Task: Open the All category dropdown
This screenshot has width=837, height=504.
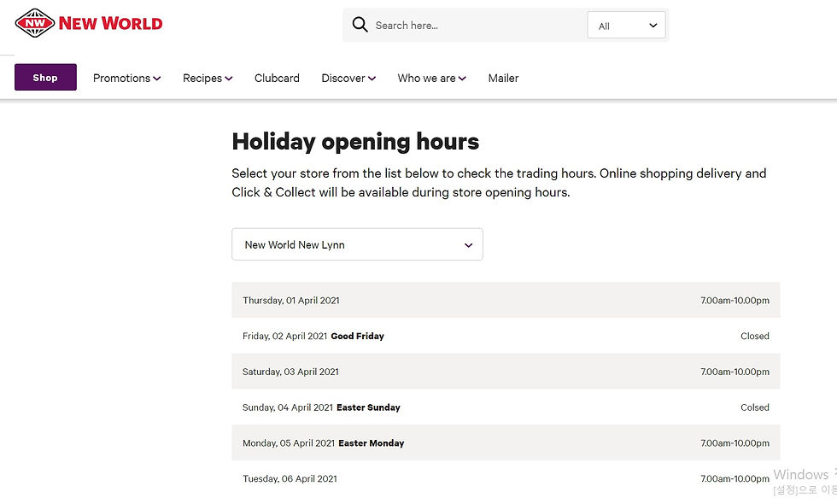Action: pyautogui.click(x=626, y=25)
